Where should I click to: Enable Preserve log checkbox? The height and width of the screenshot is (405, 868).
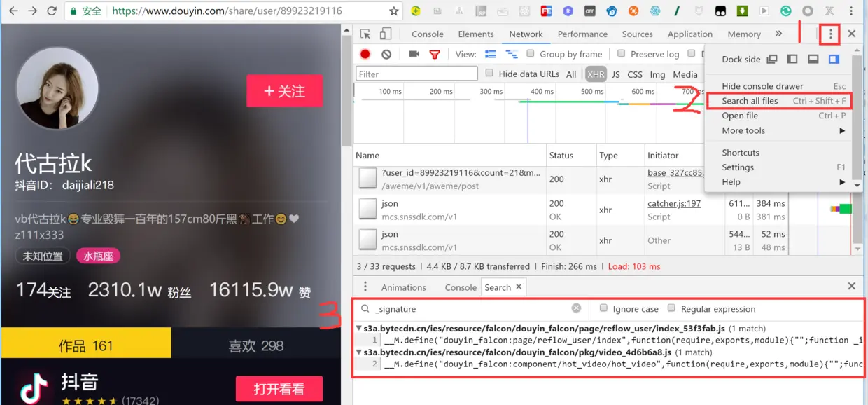pyautogui.click(x=622, y=53)
